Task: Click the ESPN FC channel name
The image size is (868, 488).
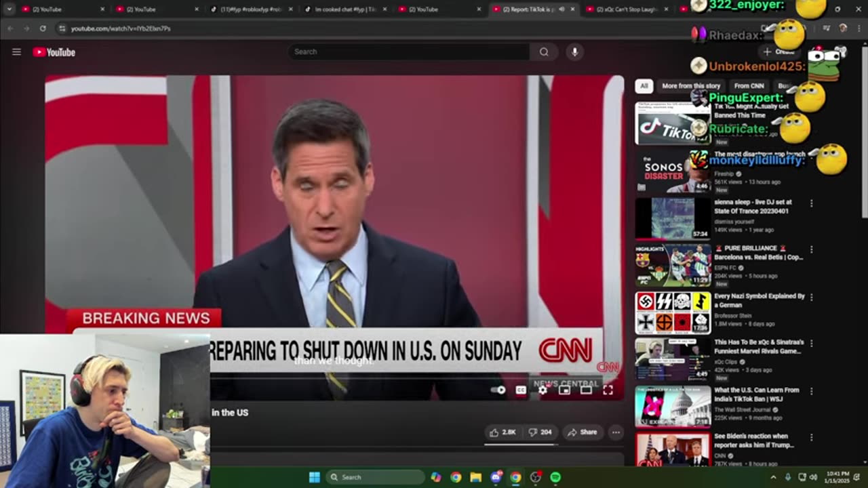Action: [726, 267]
